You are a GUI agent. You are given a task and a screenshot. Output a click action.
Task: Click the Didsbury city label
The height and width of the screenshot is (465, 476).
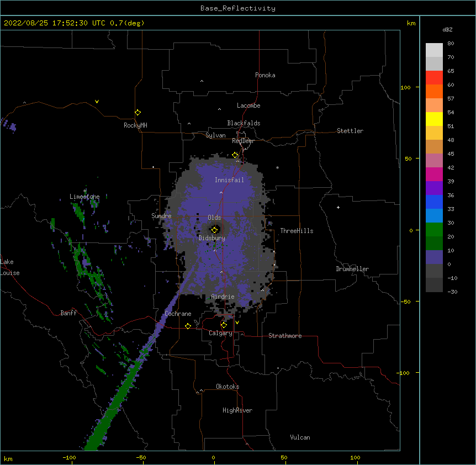212,238
